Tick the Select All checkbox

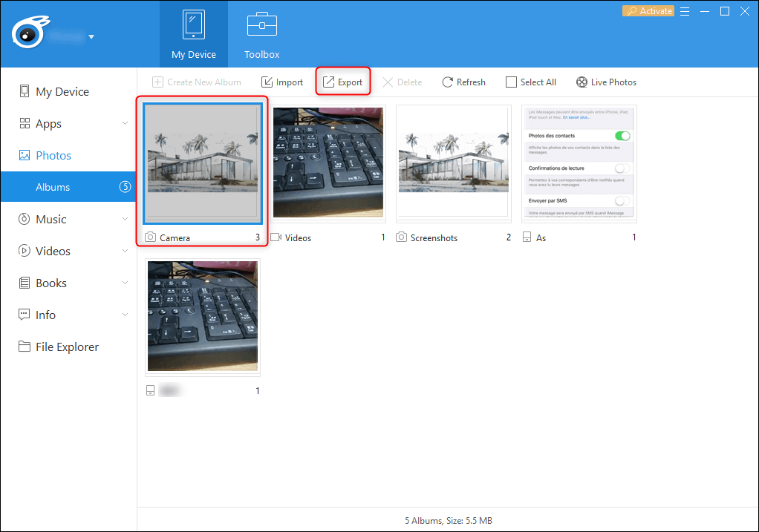coord(511,82)
